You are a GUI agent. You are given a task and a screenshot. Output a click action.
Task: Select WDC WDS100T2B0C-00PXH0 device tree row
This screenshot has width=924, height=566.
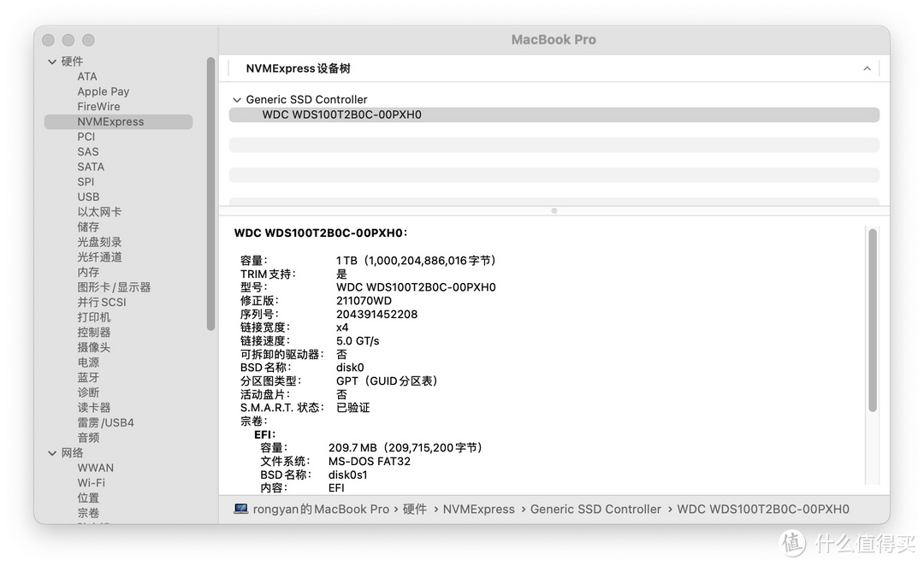[x=554, y=115]
